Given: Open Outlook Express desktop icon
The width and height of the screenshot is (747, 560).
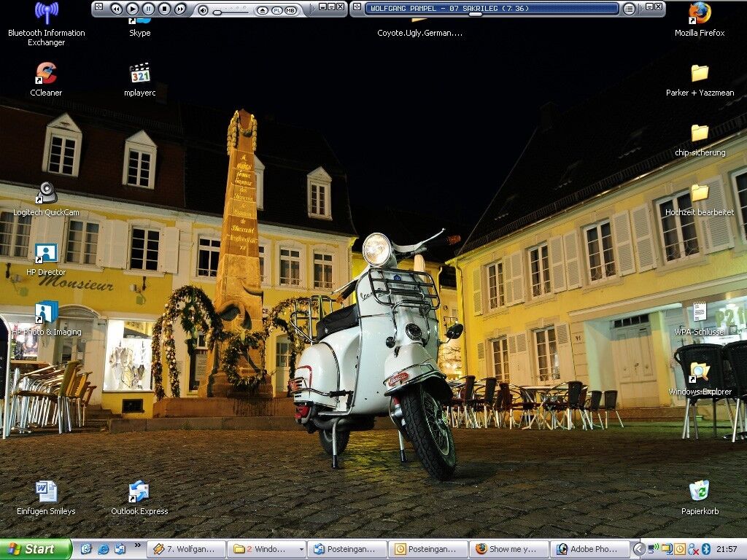Looking at the screenshot, I should point(139,492).
